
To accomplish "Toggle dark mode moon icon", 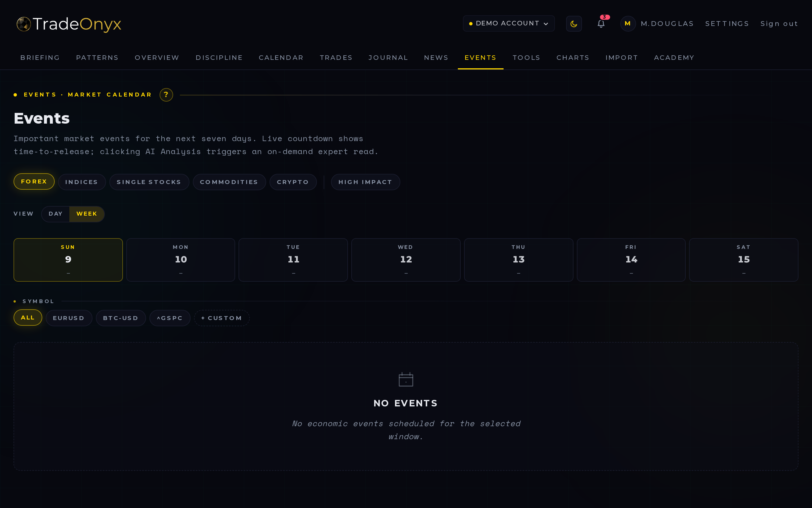I will pos(574,24).
